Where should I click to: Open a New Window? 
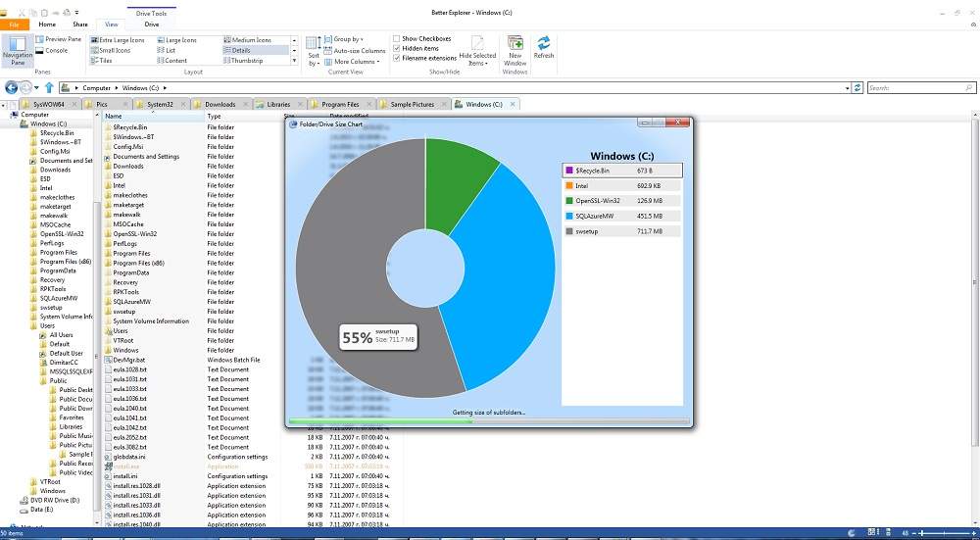click(515, 51)
